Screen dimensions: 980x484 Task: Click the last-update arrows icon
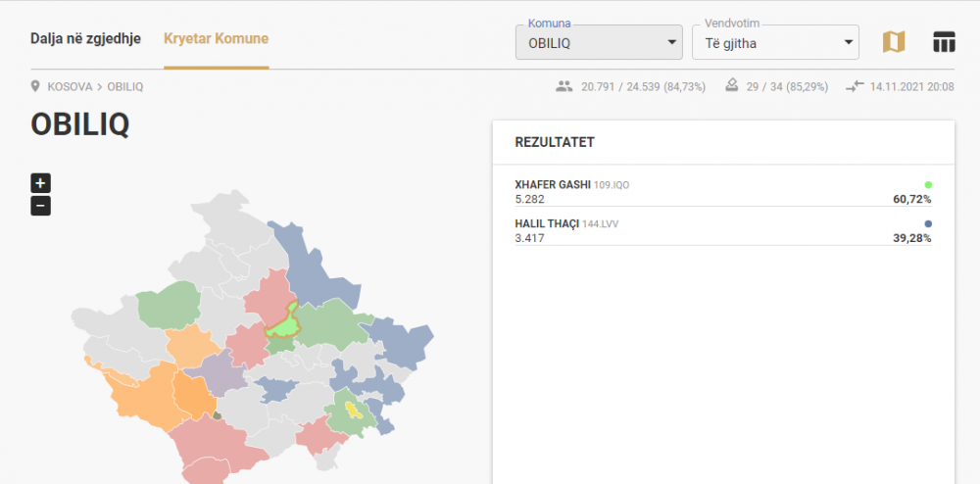854,87
